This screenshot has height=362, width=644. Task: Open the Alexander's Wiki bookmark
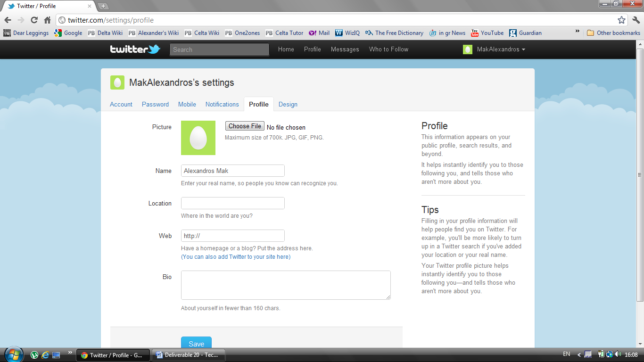(x=154, y=33)
